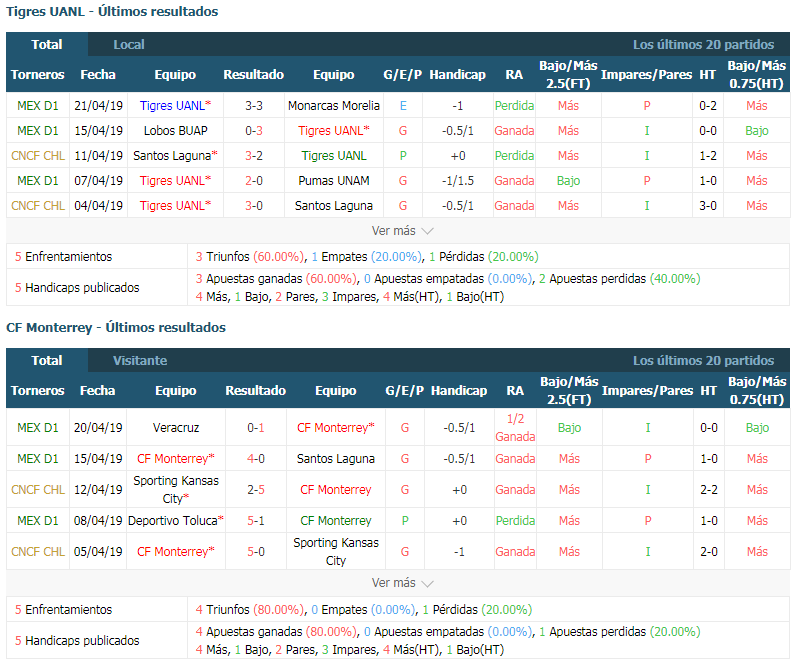Click 4 Triunfos (80.00%) summary text

250,609
